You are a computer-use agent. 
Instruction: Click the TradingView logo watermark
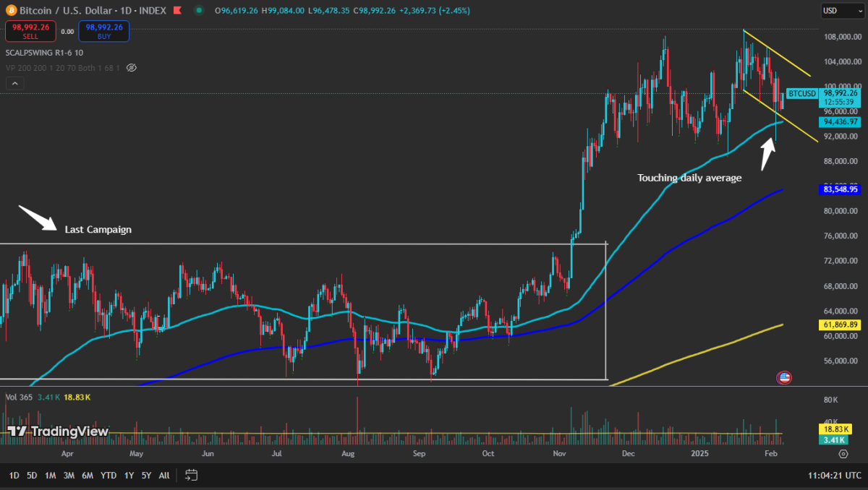(58, 431)
